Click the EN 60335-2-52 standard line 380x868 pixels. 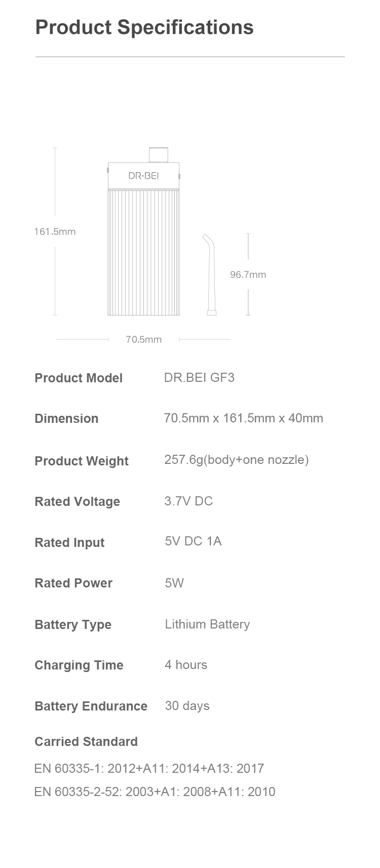point(155,792)
